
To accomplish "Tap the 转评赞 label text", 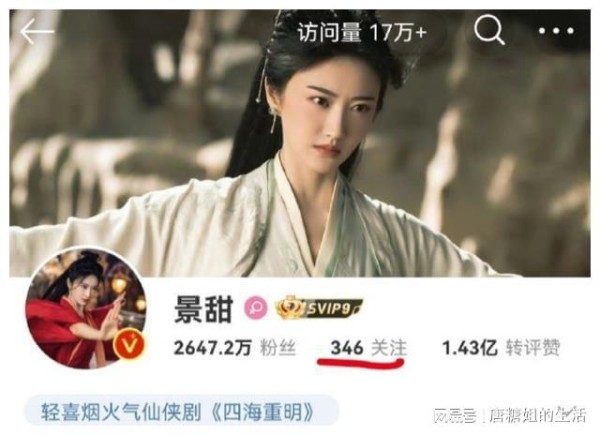I will (533, 348).
